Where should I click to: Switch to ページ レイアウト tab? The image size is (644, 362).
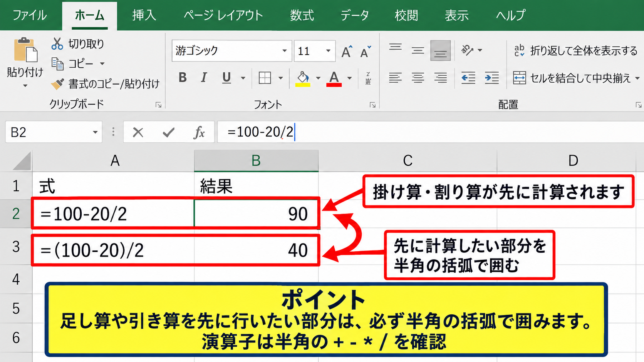[223, 15]
